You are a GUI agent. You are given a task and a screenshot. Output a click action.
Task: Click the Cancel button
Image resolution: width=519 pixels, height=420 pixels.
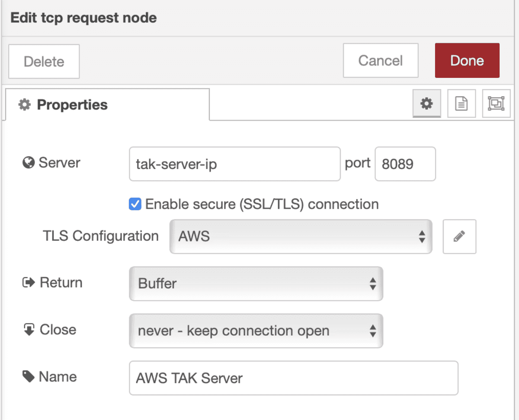point(380,60)
